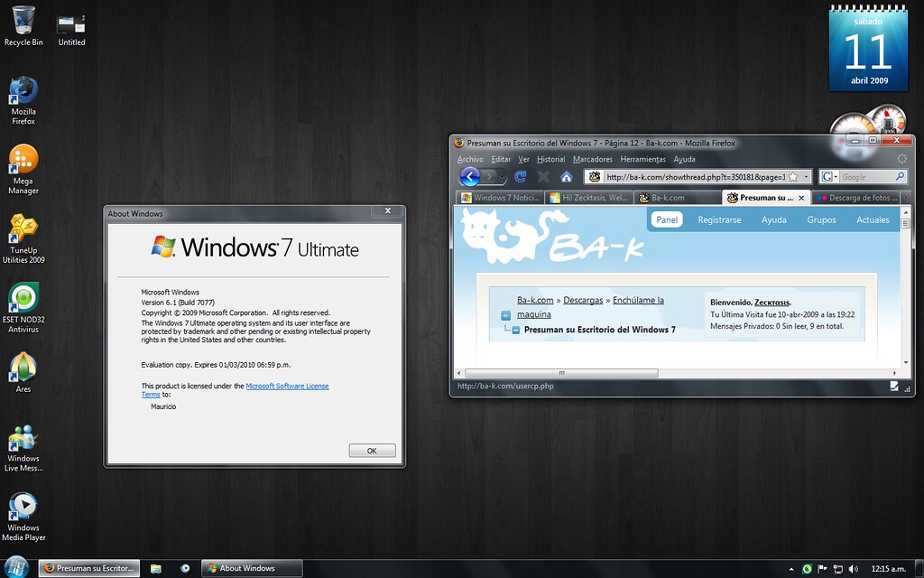Click the Panel button on Ba-k site
The image size is (924, 578).
[x=667, y=219]
